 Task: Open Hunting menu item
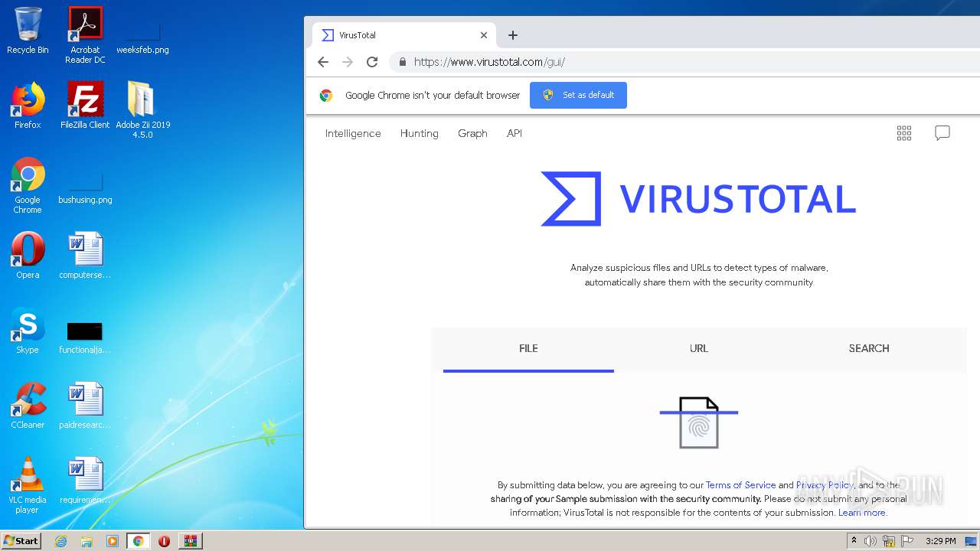(x=420, y=133)
